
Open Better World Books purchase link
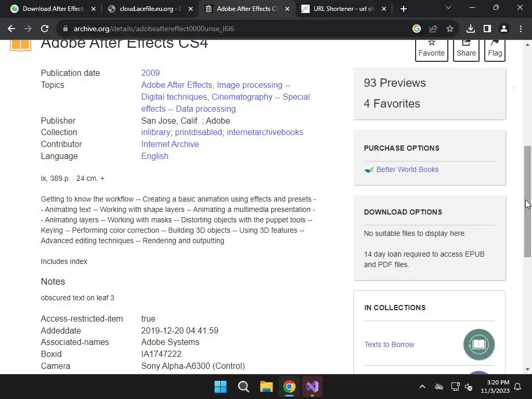[x=407, y=169]
